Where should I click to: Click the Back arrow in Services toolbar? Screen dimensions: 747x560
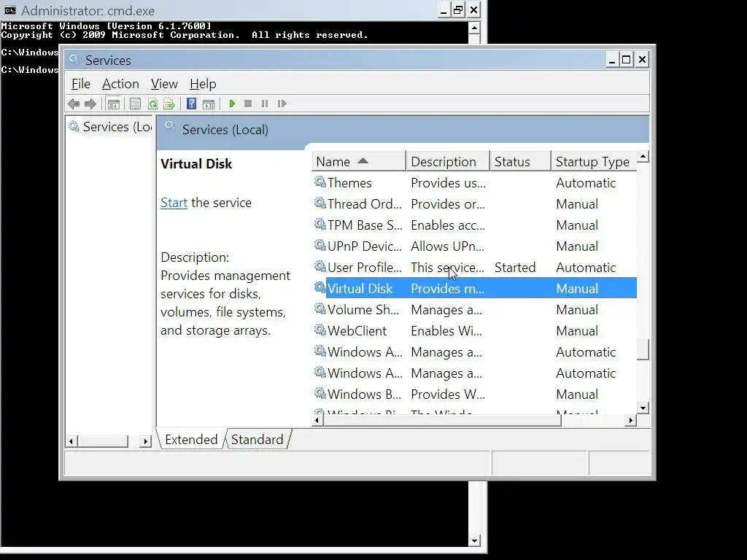coord(74,104)
